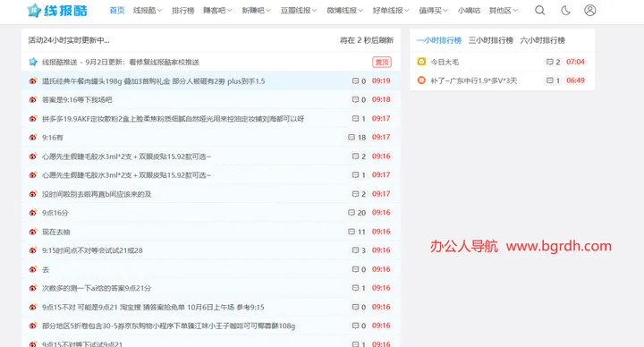Open post 部分地区5折卷包含30-5券京东购物
This screenshot has height=347, width=644.
pyautogui.click(x=168, y=326)
